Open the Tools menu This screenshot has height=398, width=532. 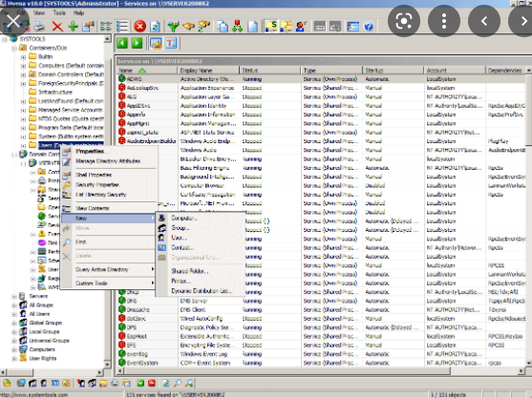[59, 12]
